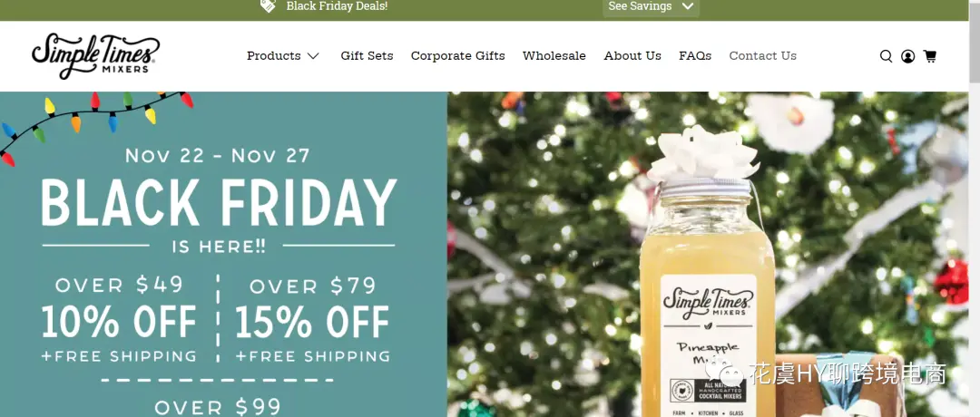
Task: Expand the Products menu chevron
Action: [x=313, y=56]
